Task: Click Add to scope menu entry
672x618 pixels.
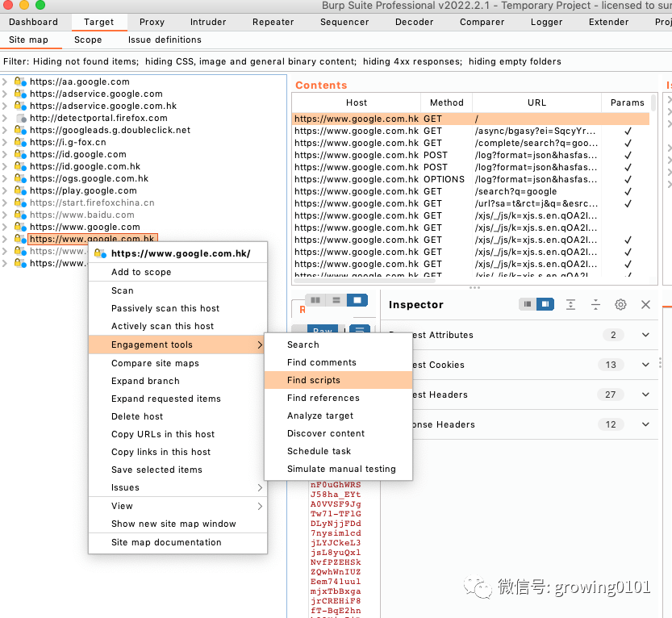Action: coord(177,272)
